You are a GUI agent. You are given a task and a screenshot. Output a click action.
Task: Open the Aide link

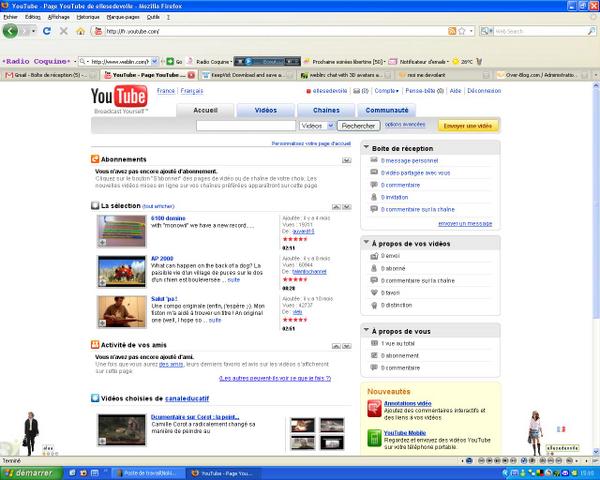455,91
